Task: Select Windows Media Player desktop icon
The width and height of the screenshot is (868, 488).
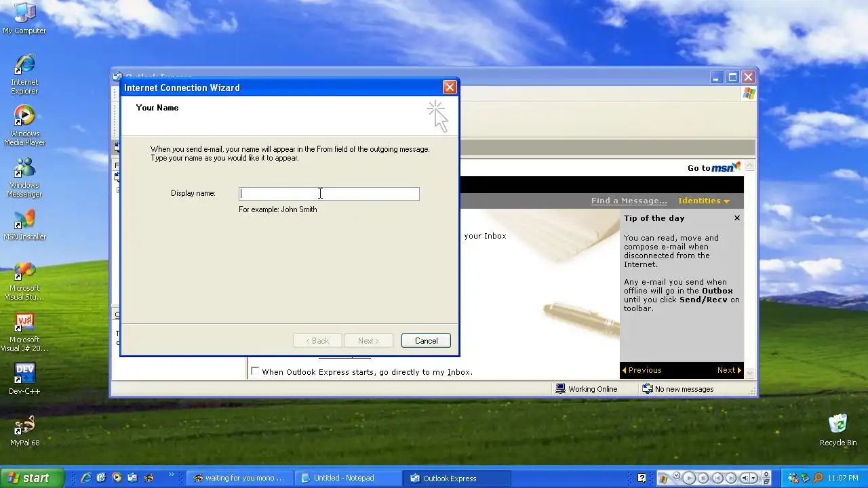Action: [x=24, y=126]
